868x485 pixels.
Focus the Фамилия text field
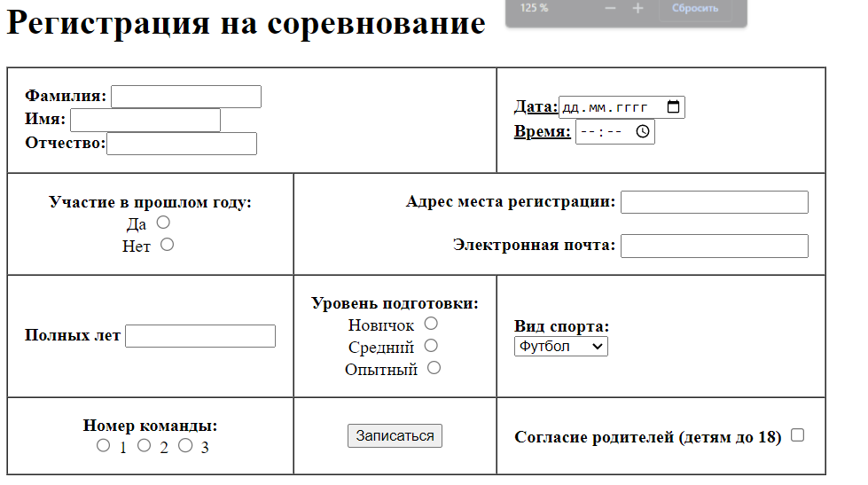click(186, 97)
